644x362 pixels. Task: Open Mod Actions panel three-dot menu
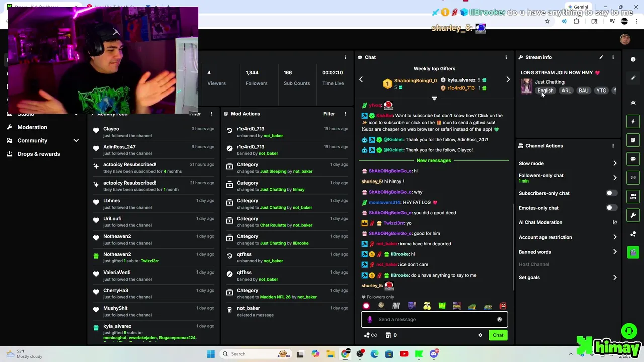coord(345,114)
